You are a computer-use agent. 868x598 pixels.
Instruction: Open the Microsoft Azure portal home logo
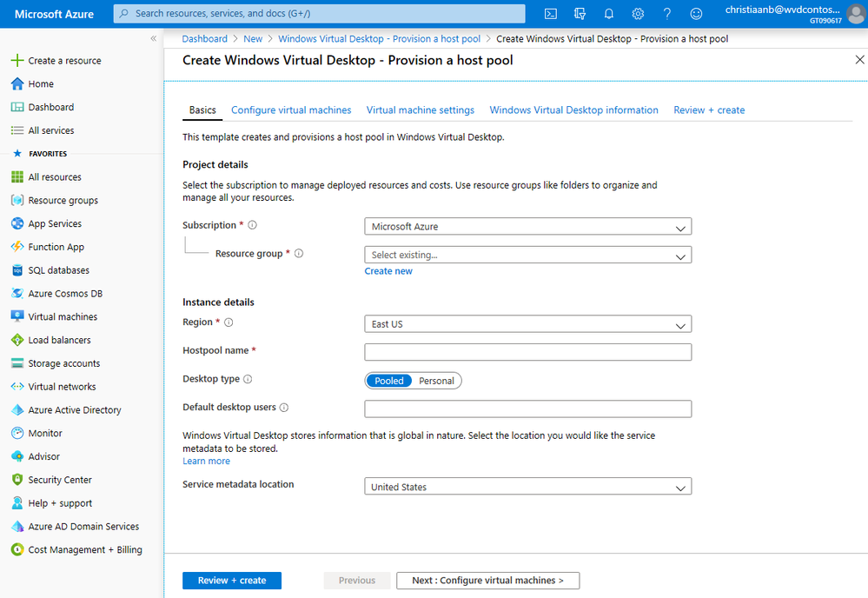pos(54,14)
